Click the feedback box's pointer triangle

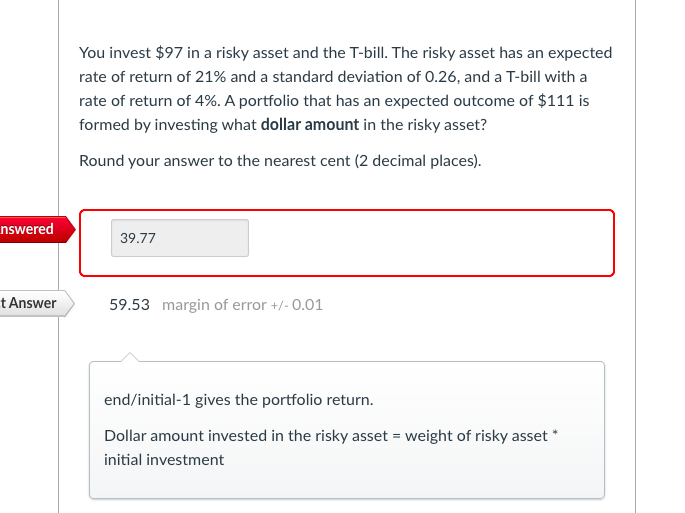coord(127,357)
